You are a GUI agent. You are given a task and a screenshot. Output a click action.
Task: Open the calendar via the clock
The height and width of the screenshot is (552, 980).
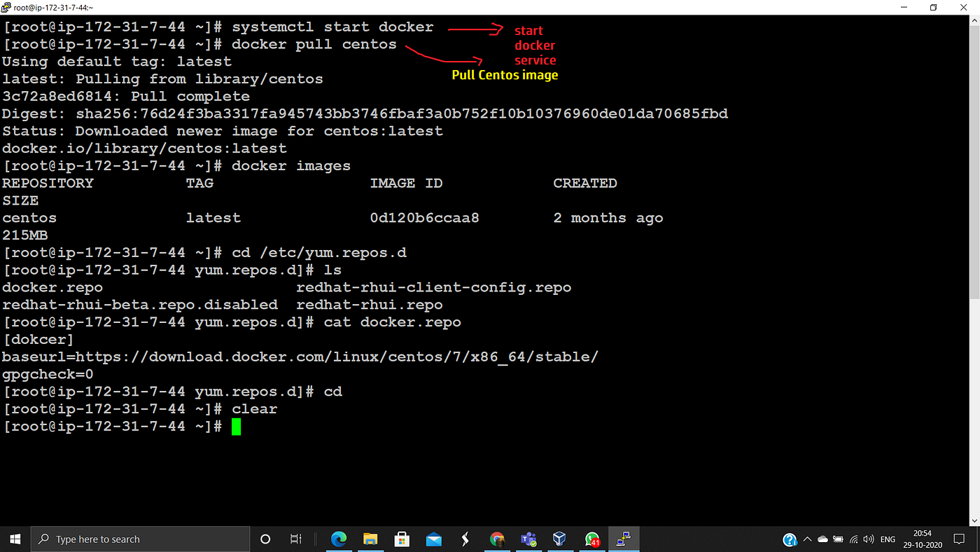922,539
